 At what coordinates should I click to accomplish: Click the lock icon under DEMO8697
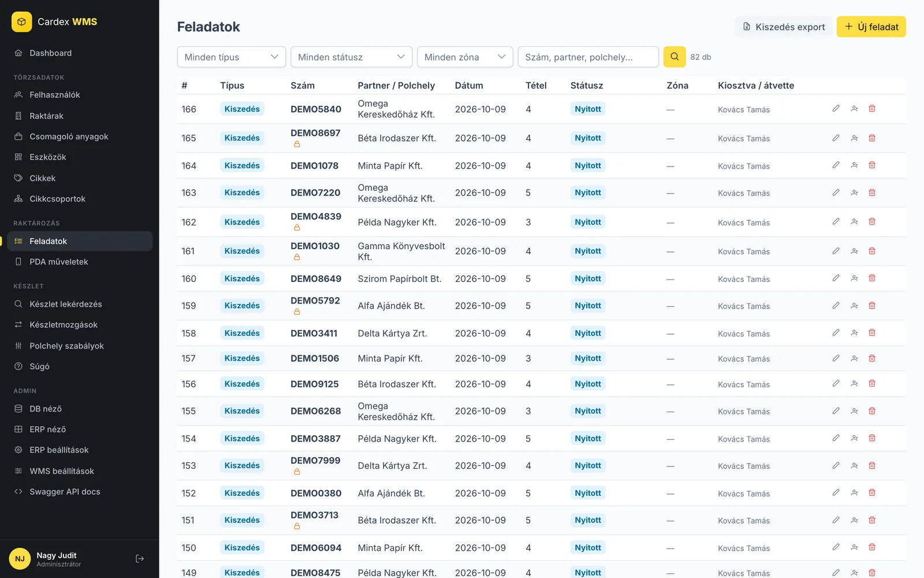pyautogui.click(x=297, y=144)
